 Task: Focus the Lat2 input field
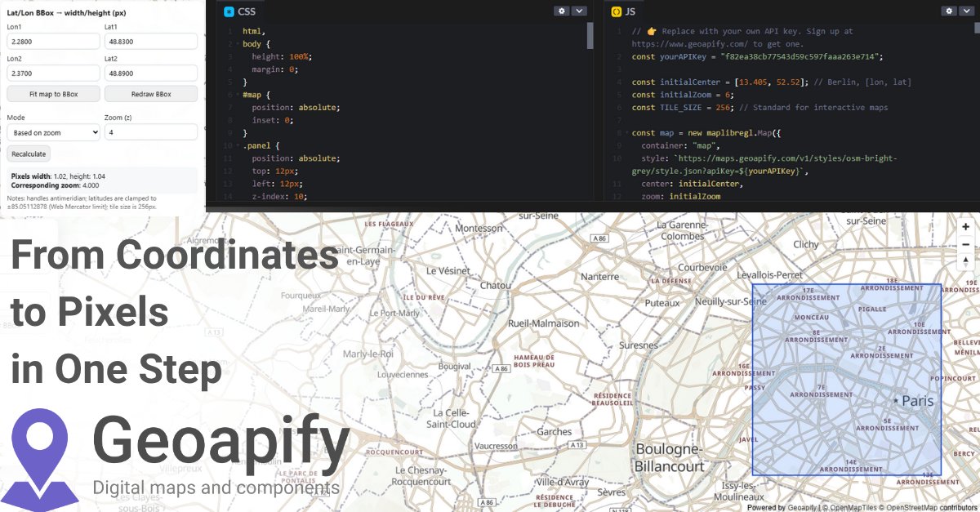coord(151,73)
